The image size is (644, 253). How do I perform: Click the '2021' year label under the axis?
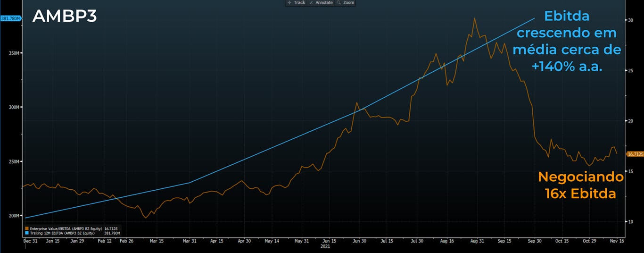click(x=324, y=246)
